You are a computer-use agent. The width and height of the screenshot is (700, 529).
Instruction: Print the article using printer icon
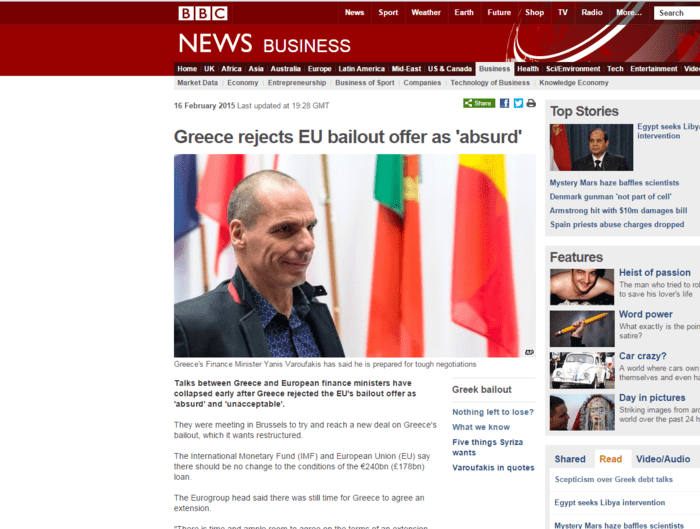(x=531, y=103)
